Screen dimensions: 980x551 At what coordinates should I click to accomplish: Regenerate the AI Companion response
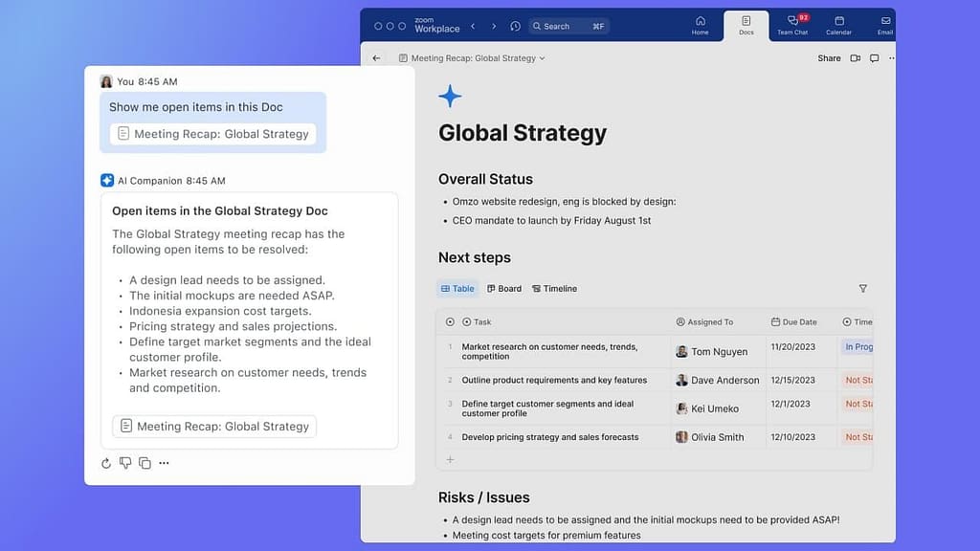pyautogui.click(x=106, y=463)
